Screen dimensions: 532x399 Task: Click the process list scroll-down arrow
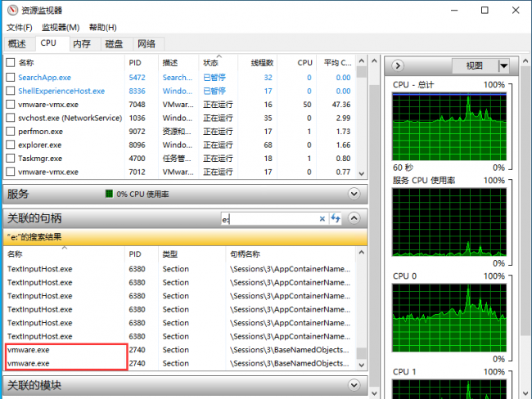tap(361, 173)
